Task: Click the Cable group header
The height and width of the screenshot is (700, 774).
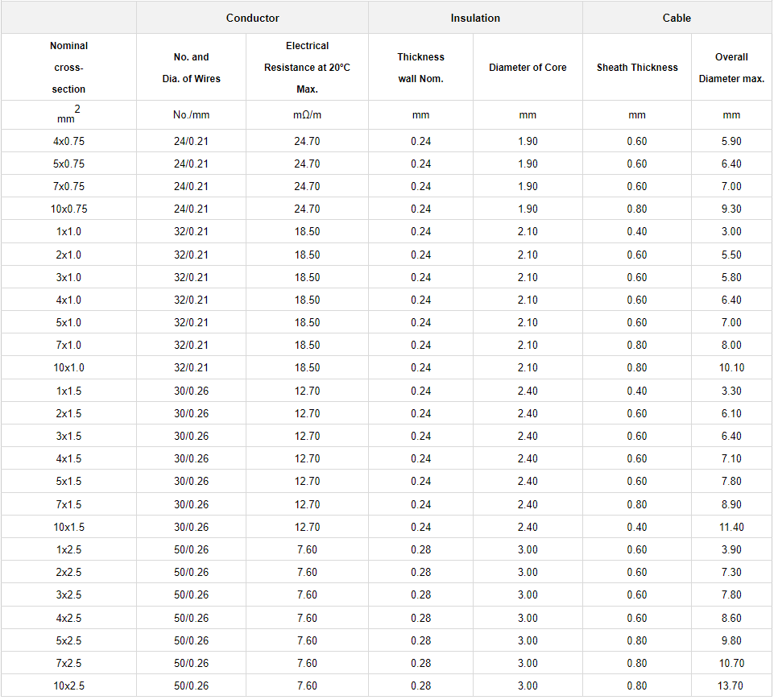Action: click(x=677, y=18)
